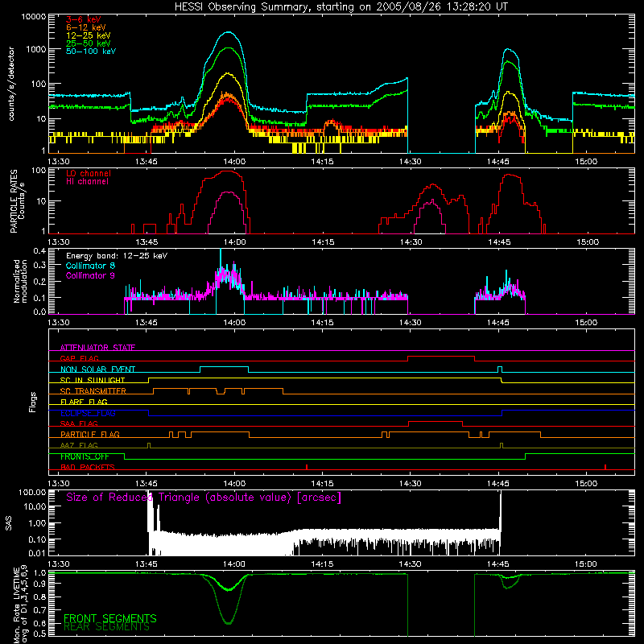The height and width of the screenshot is (644, 644).
Task: Click the SAS axis title
Action: (8, 522)
